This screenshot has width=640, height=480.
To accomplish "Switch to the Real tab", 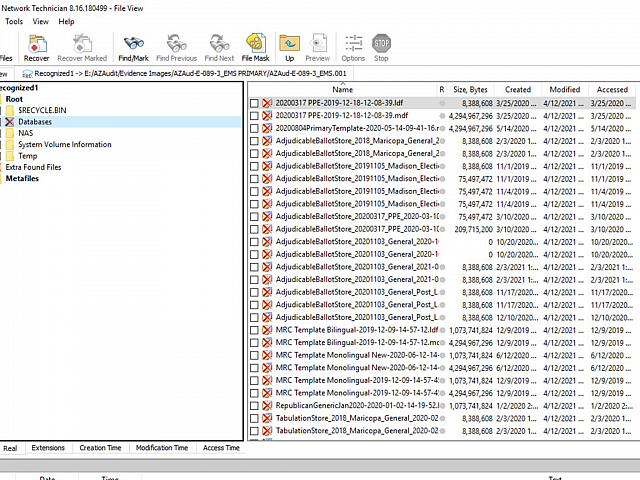I will (10, 448).
